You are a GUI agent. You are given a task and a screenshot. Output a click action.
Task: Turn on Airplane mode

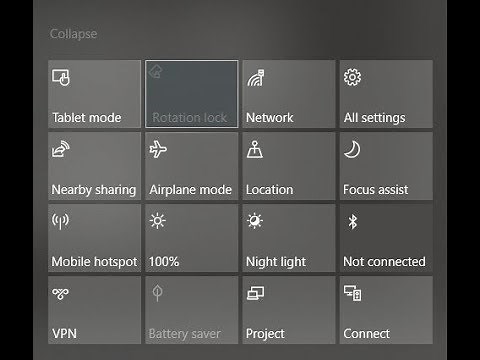[192, 166]
